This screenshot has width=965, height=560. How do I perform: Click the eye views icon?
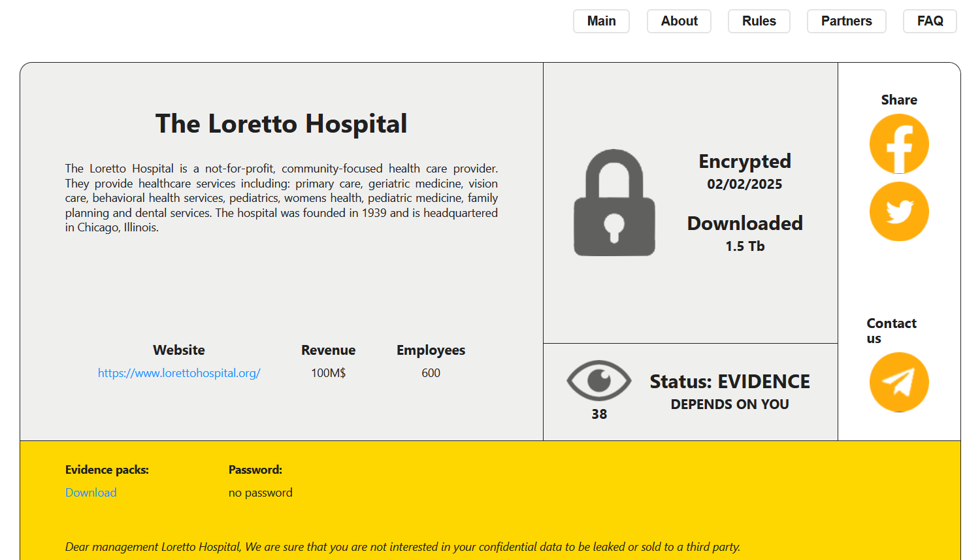click(598, 381)
